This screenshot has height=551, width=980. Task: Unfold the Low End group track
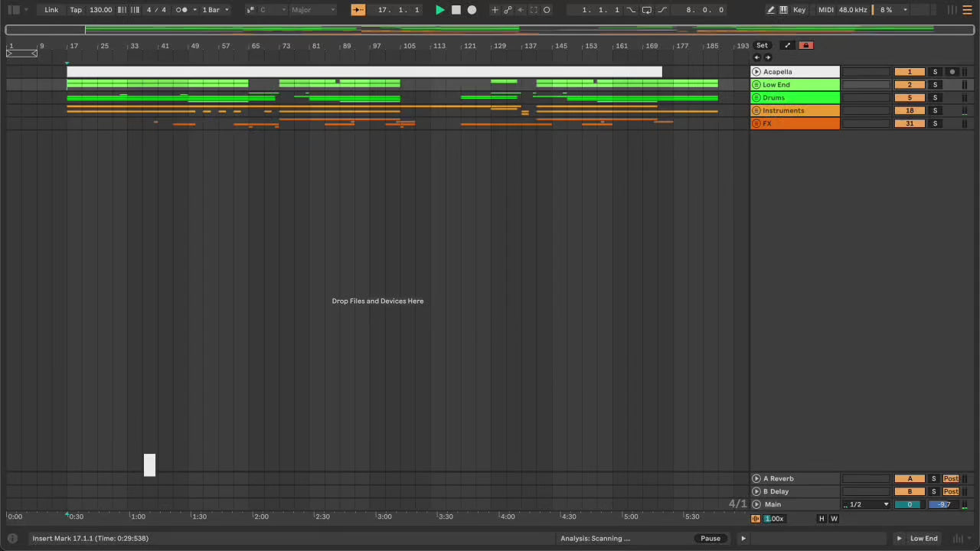756,85
